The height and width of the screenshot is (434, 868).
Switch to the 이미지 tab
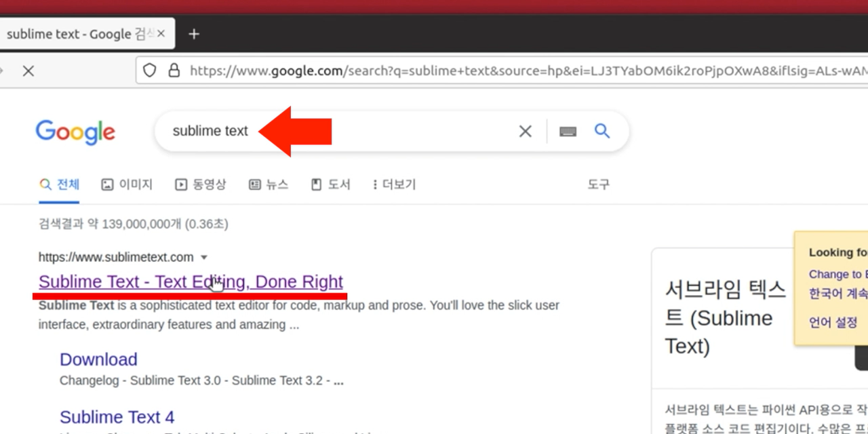(x=127, y=184)
